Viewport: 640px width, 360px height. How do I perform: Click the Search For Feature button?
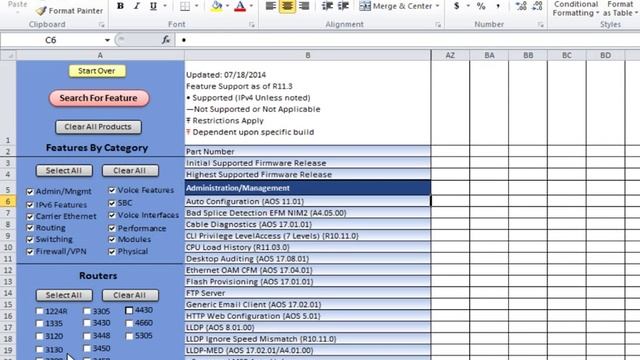click(98, 98)
